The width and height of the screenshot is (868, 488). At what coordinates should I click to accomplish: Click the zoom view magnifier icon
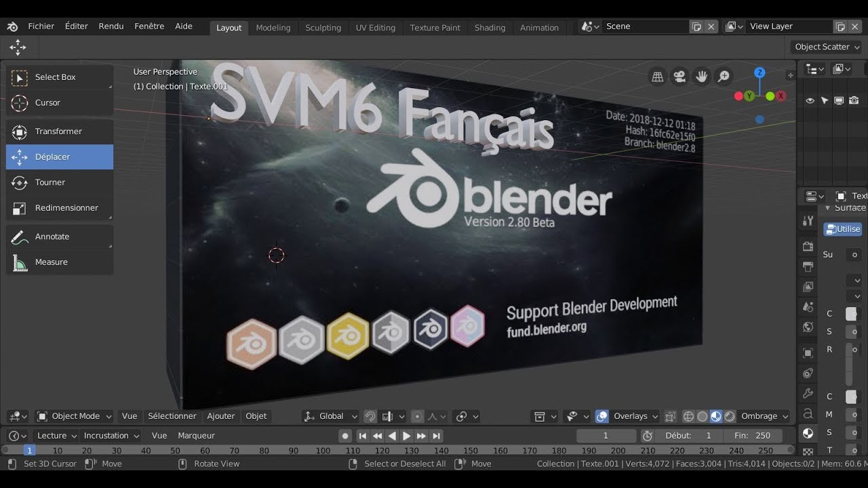tap(724, 77)
